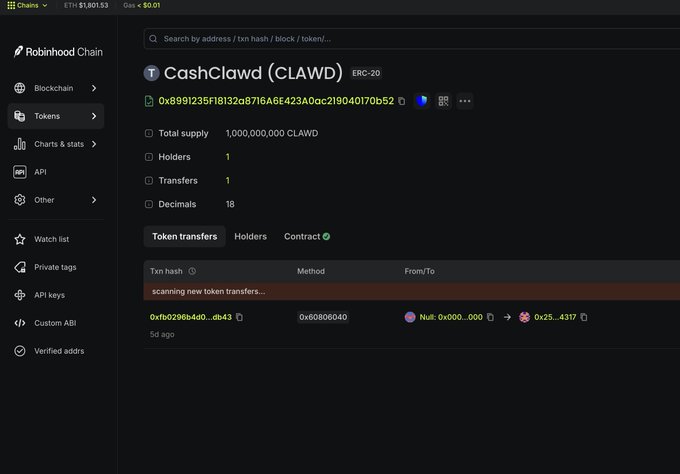Screen dimensions: 680x474
Task: Copy the transaction hash
Action: [239, 317]
